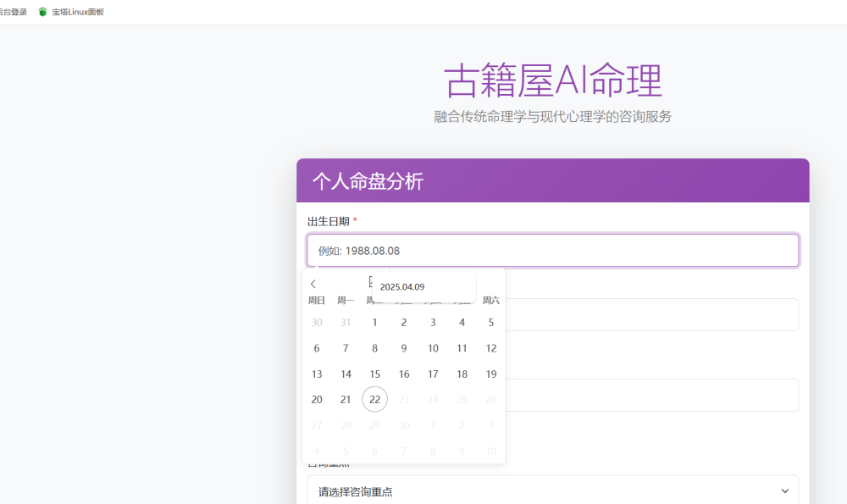Viewport: 847px width, 504px height.
Task: Select the active April 9 date cell
Action: [x=404, y=348]
